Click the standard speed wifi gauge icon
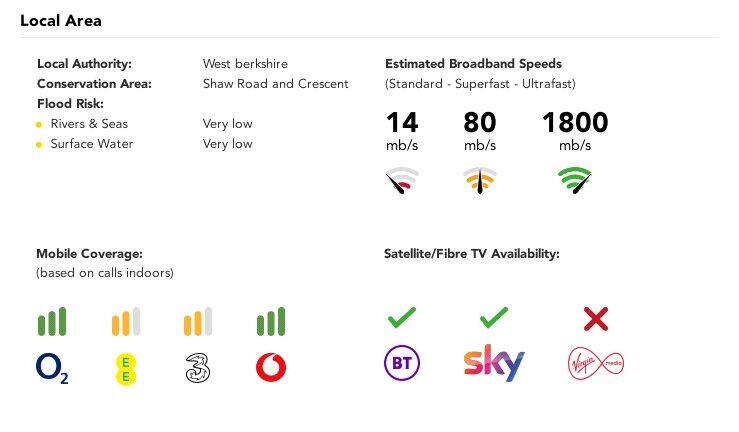This screenshot has width=739, height=432. 402,181
